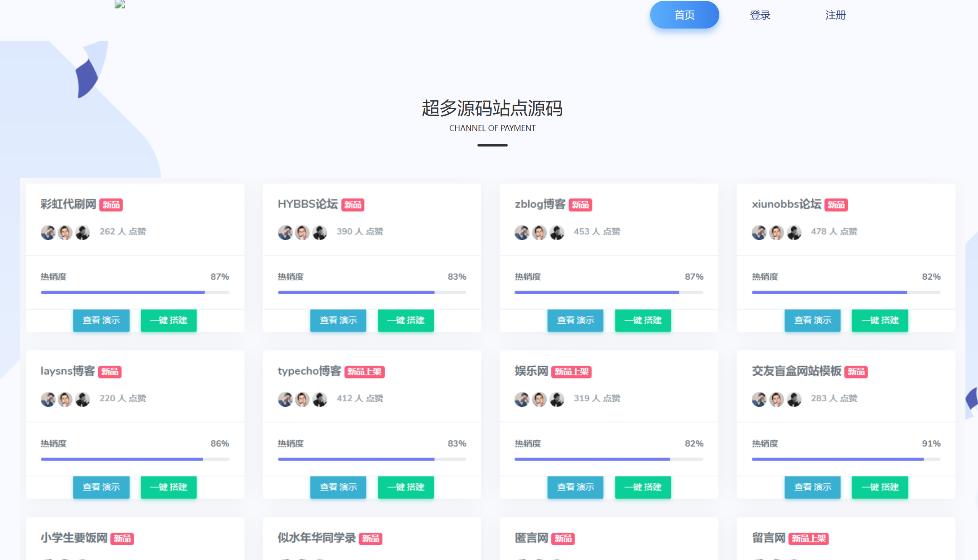This screenshot has height=560, width=978.
Task: Click the 新品 badge on xiunobbs论坛
Action: pos(836,205)
